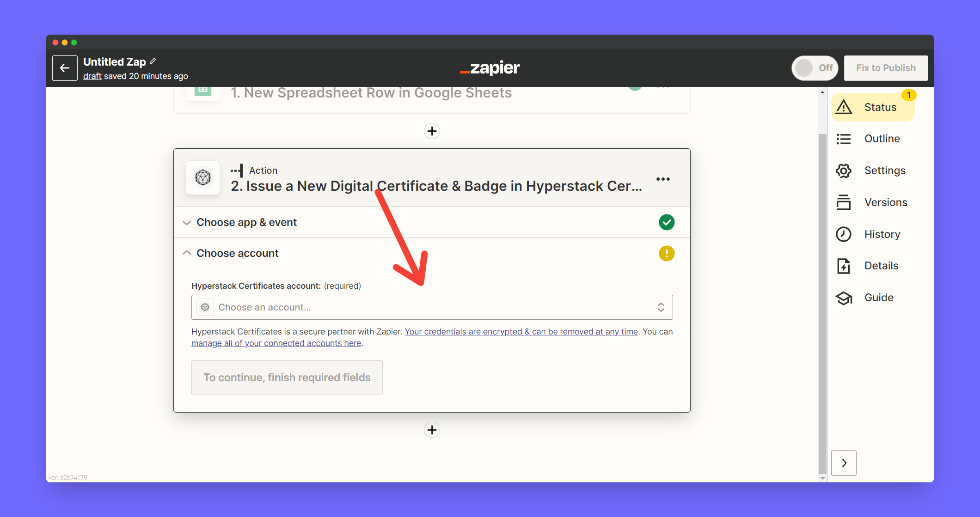Expand Choose app & event section
Screen dimensions: 980x517
246,222
